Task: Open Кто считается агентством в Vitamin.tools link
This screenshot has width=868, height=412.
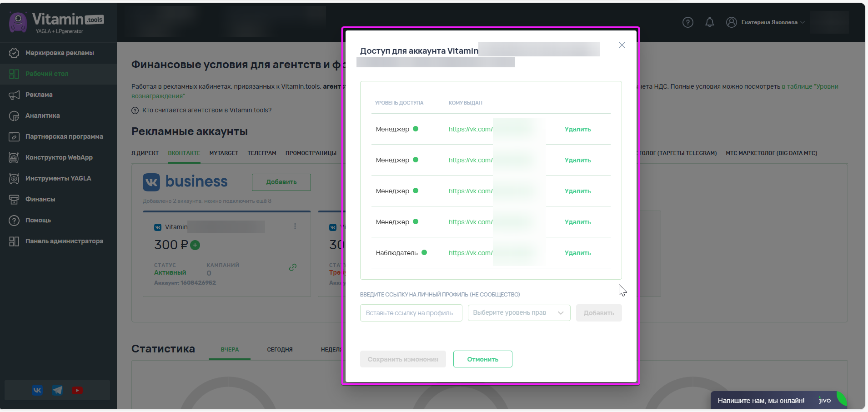Action: pos(207,111)
